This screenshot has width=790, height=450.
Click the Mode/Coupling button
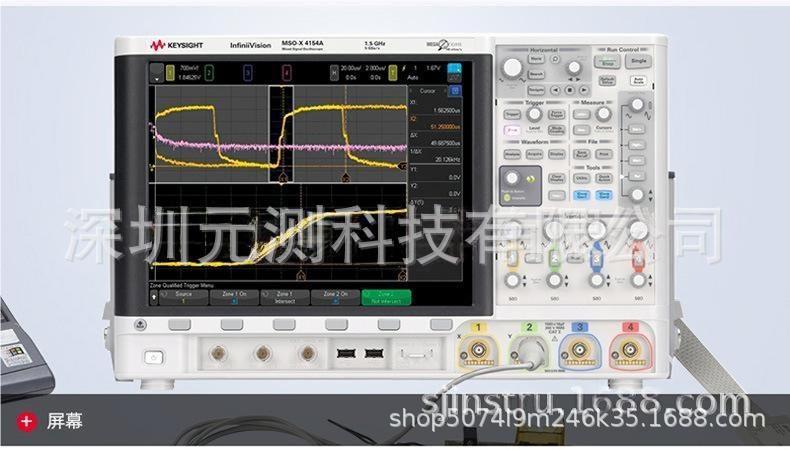point(557,131)
